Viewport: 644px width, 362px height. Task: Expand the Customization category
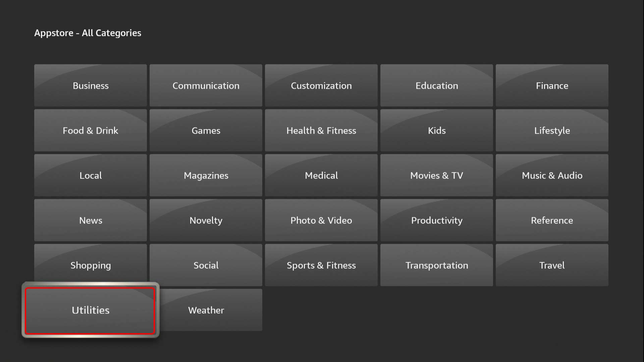321,85
